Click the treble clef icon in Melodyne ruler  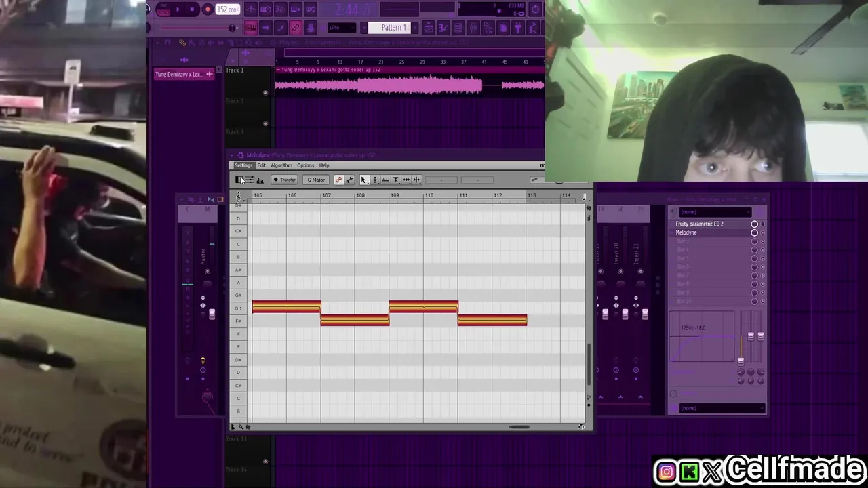click(x=238, y=197)
